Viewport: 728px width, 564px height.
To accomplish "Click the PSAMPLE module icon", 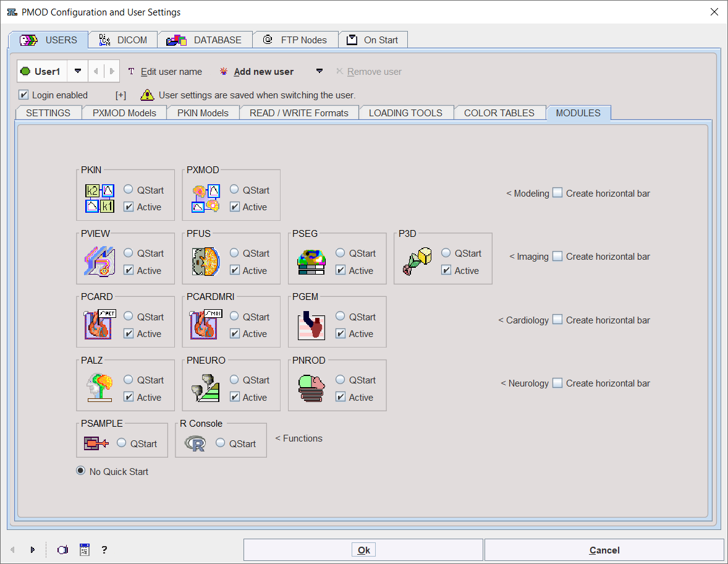I will pos(96,443).
